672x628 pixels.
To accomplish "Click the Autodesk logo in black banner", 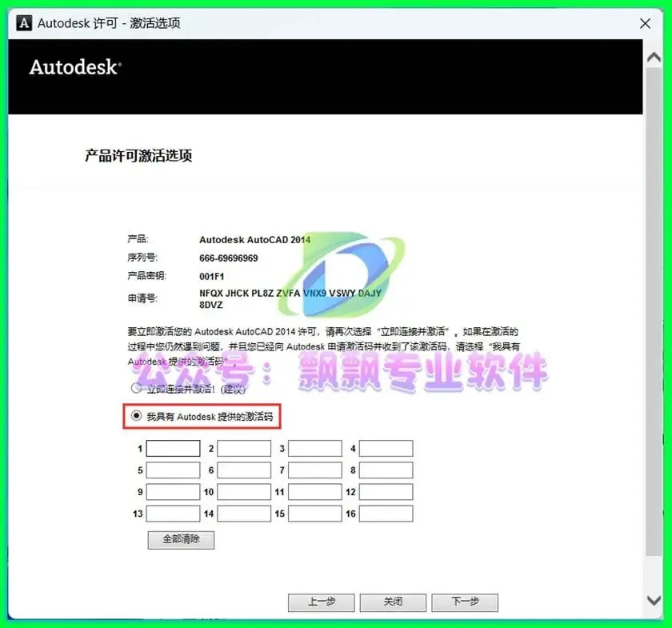I will coord(75,67).
